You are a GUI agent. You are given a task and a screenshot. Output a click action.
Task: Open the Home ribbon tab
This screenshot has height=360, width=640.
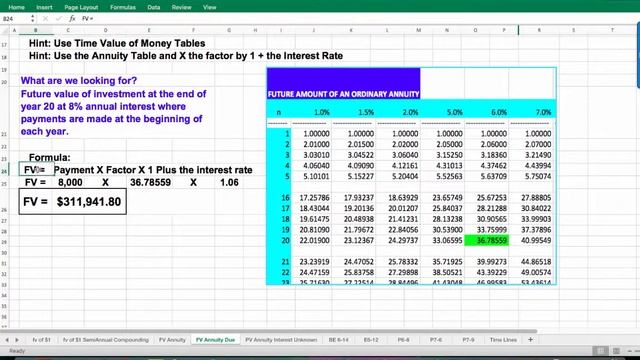tap(16, 7)
